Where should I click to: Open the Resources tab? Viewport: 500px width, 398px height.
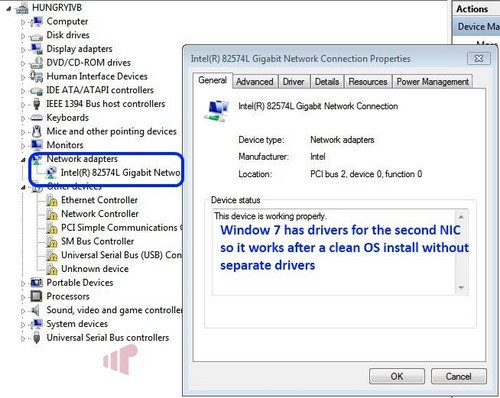tap(368, 82)
